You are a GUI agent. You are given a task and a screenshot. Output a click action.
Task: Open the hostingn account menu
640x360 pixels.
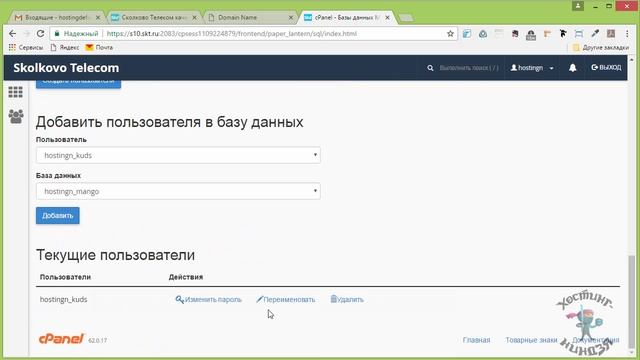[x=532, y=68]
